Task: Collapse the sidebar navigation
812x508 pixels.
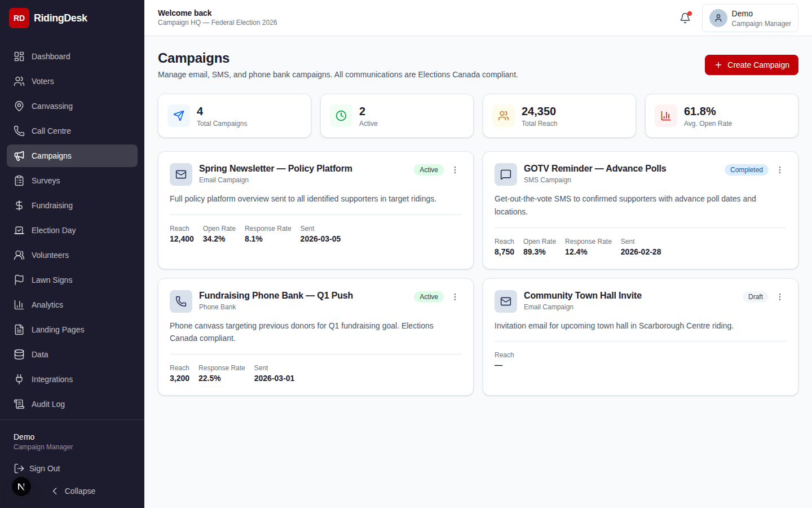Action: [x=73, y=491]
